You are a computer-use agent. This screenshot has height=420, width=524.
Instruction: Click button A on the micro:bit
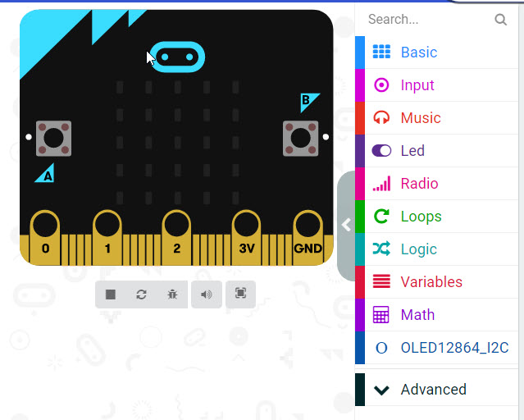(x=53, y=139)
